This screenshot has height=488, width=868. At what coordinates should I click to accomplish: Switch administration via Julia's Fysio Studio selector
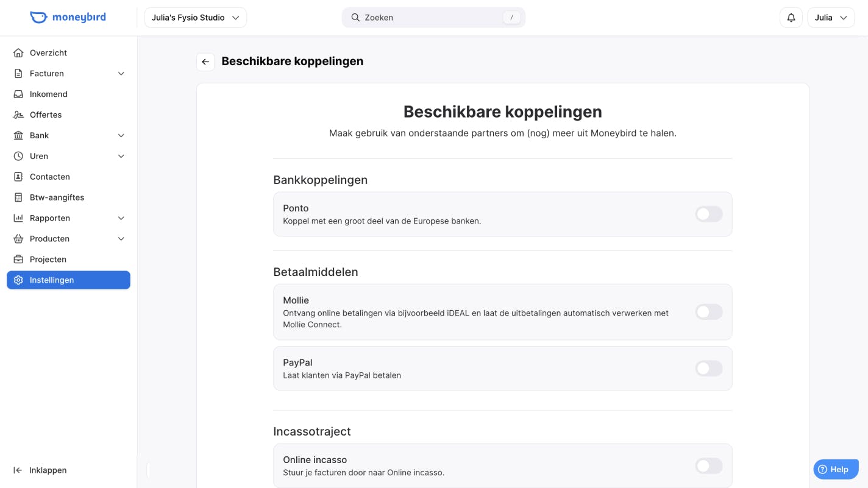pos(194,17)
